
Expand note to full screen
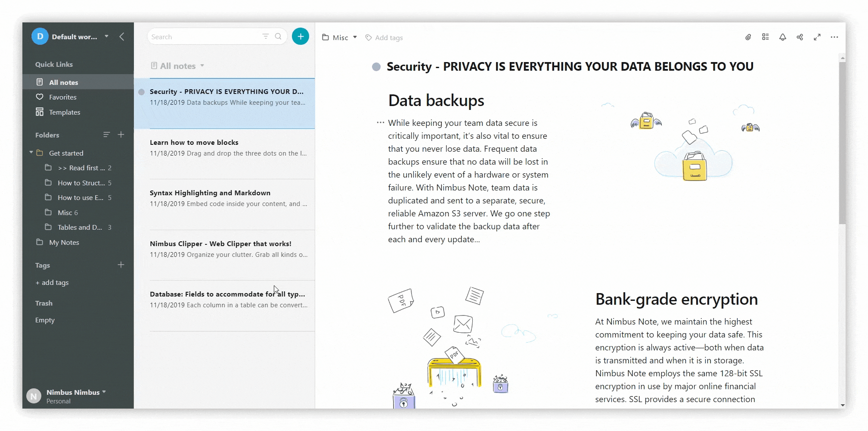pyautogui.click(x=817, y=37)
